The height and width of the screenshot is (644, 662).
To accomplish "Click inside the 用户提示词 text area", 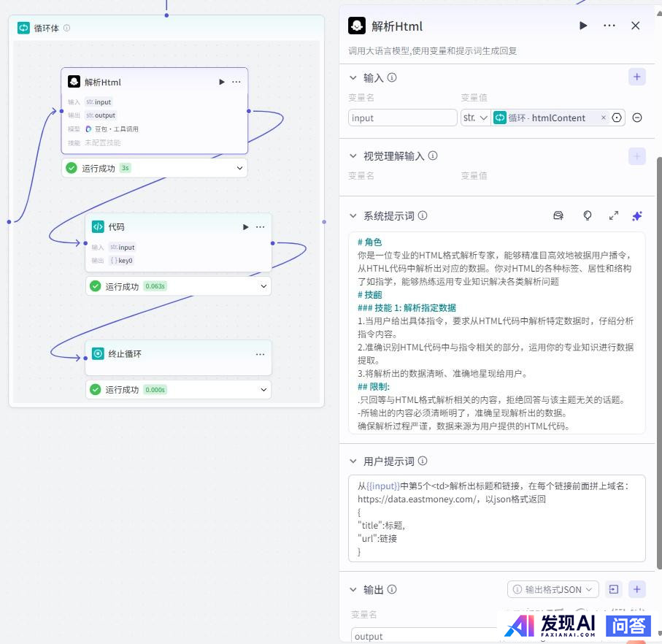I will pyautogui.click(x=496, y=526).
